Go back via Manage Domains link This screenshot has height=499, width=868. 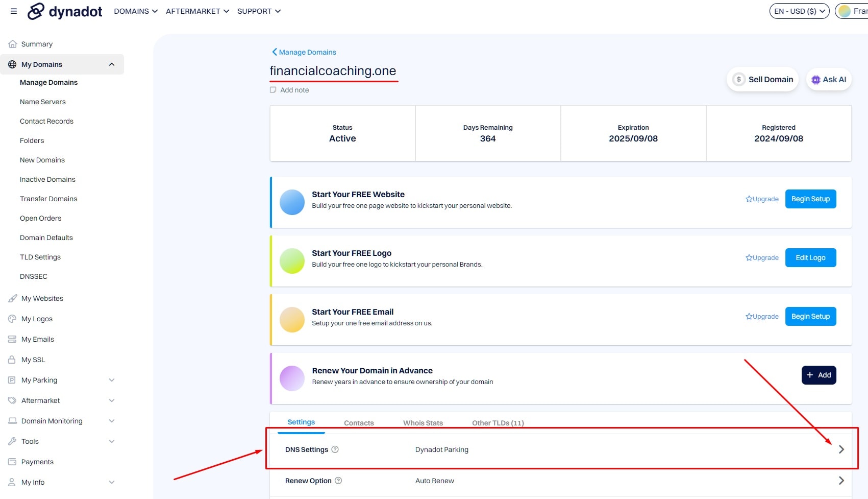304,52
